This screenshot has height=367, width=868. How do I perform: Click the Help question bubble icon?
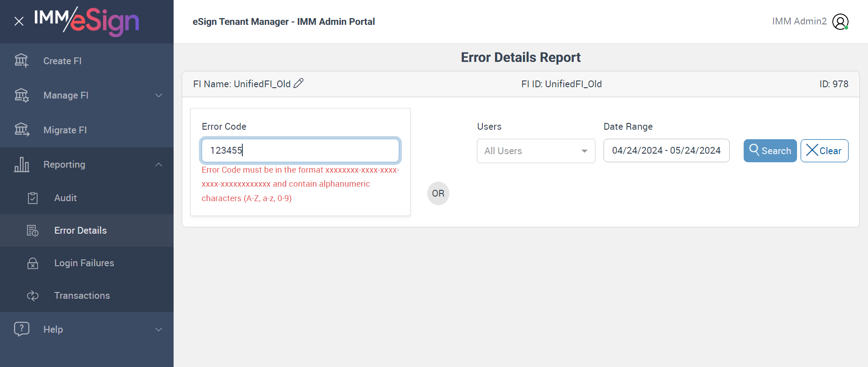(x=21, y=329)
